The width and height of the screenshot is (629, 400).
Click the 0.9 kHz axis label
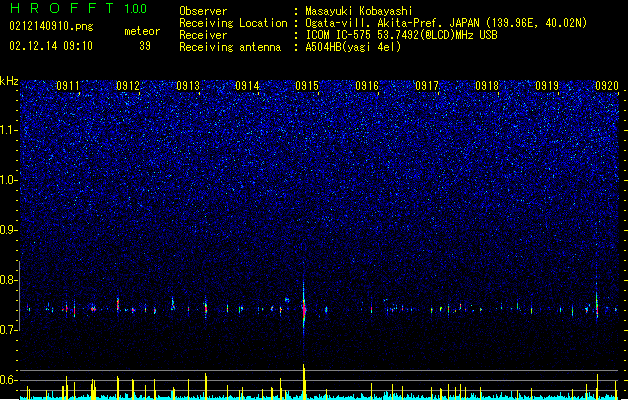(x=8, y=230)
